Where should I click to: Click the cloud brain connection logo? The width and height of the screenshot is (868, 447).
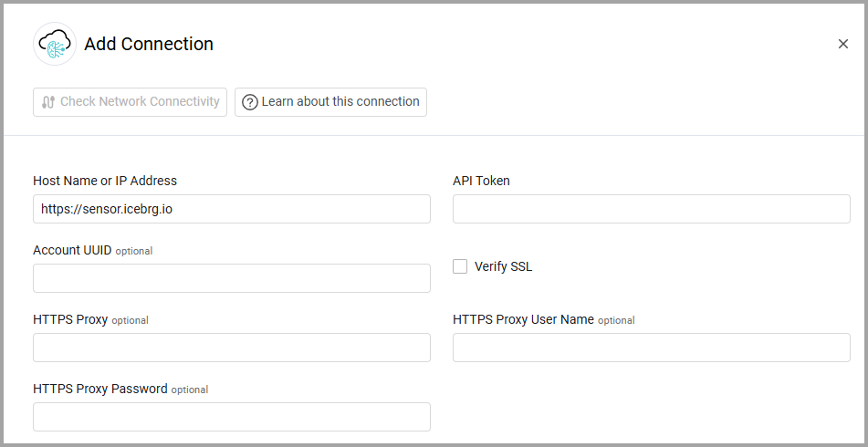point(55,44)
